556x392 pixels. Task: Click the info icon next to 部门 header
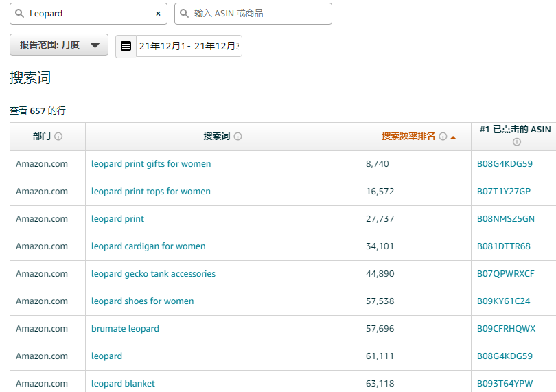(58, 137)
